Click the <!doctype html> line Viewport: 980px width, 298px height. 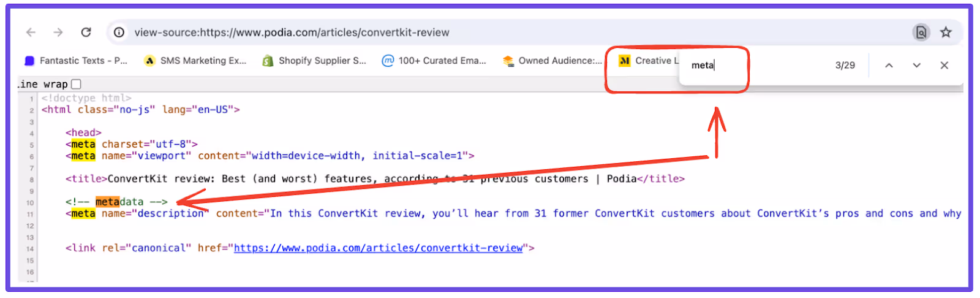[x=86, y=98]
